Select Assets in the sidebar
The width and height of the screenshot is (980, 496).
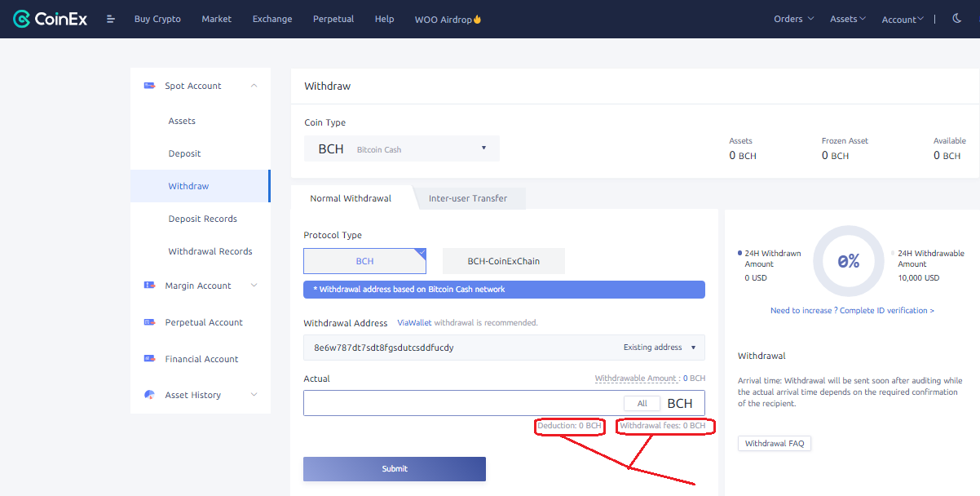(x=182, y=121)
